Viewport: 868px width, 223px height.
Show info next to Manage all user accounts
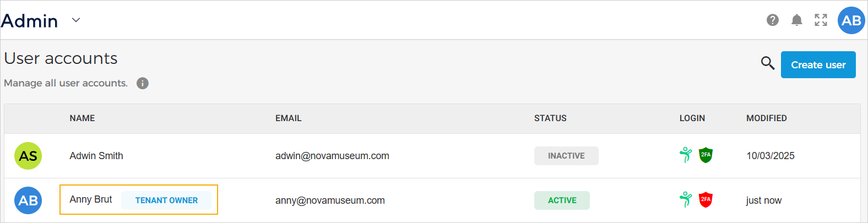pyautogui.click(x=143, y=83)
